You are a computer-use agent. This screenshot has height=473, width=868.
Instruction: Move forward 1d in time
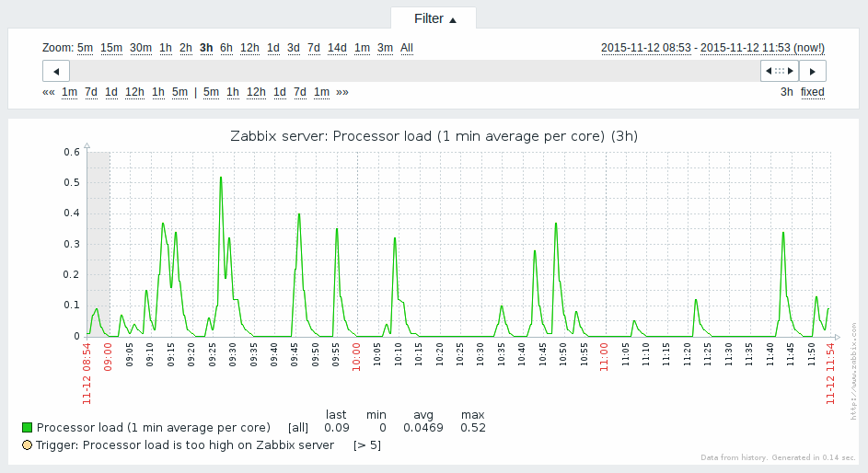(280, 92)
